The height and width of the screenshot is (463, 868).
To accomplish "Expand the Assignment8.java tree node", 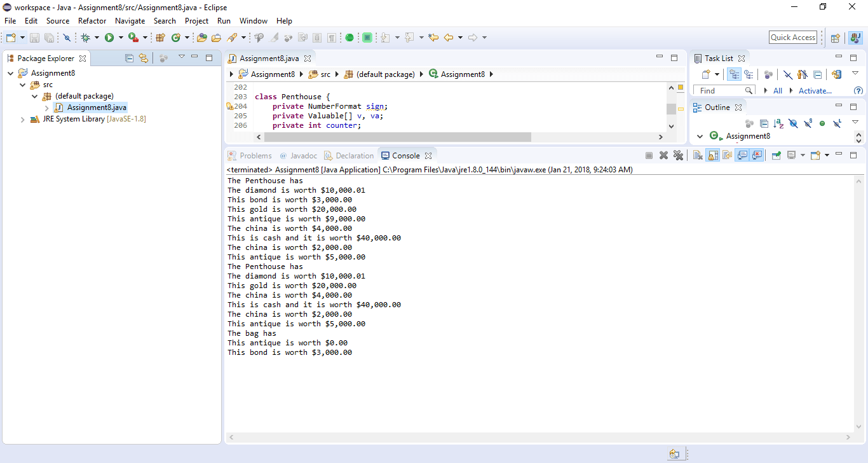I will click(x=47, y=107).
